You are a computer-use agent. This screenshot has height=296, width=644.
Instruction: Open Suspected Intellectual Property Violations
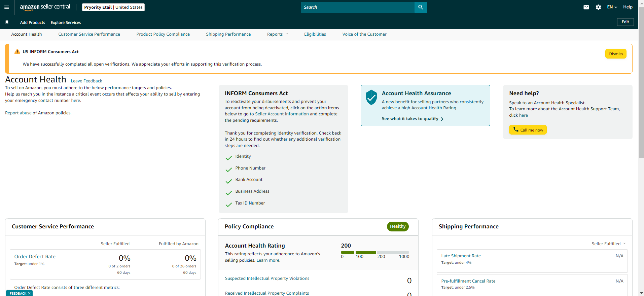(x=267, y=279)
